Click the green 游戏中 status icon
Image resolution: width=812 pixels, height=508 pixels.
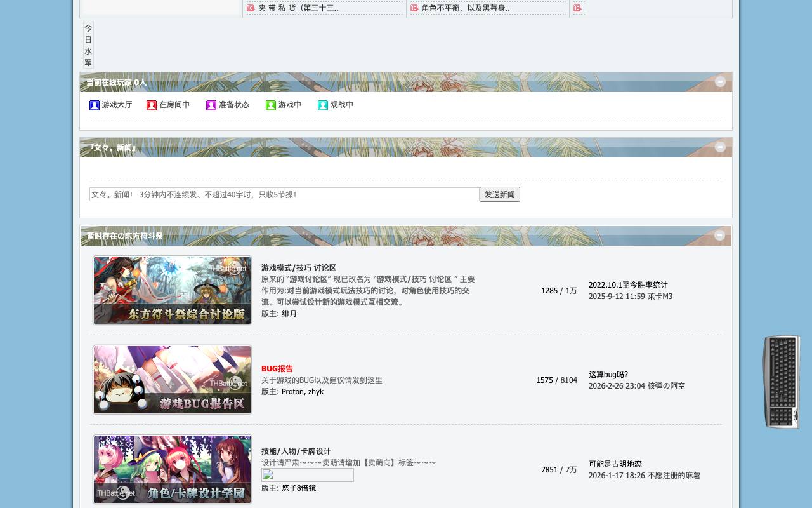[271, 105]
